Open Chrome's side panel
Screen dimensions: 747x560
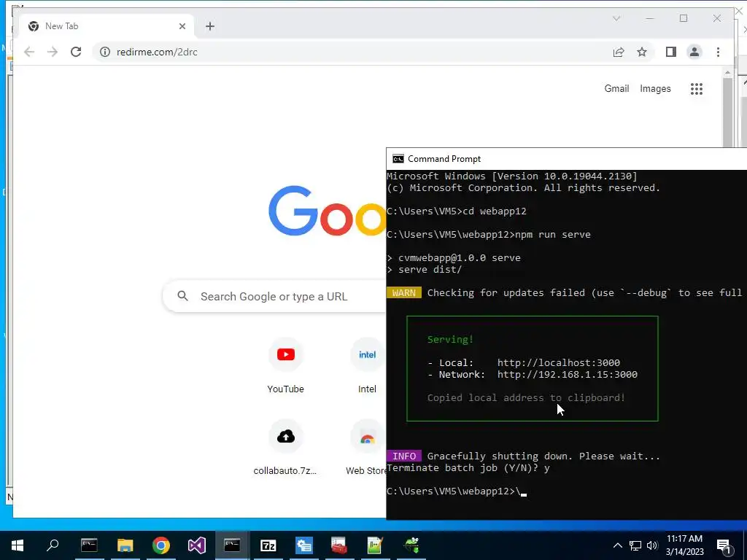coord(671,52)
